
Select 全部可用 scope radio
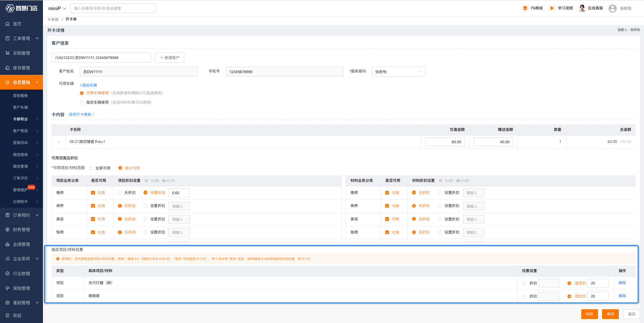click(x=91, y=168)
